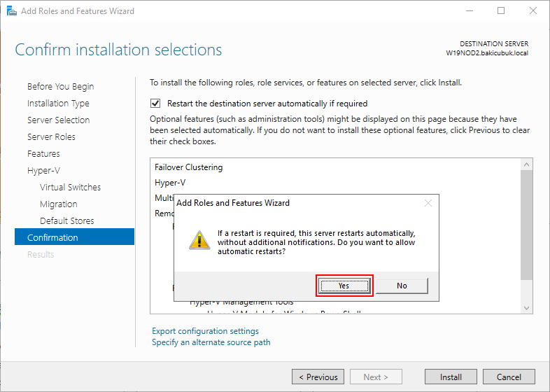Maximize the wizard window

pyautogui.click(x=501, y=11)
